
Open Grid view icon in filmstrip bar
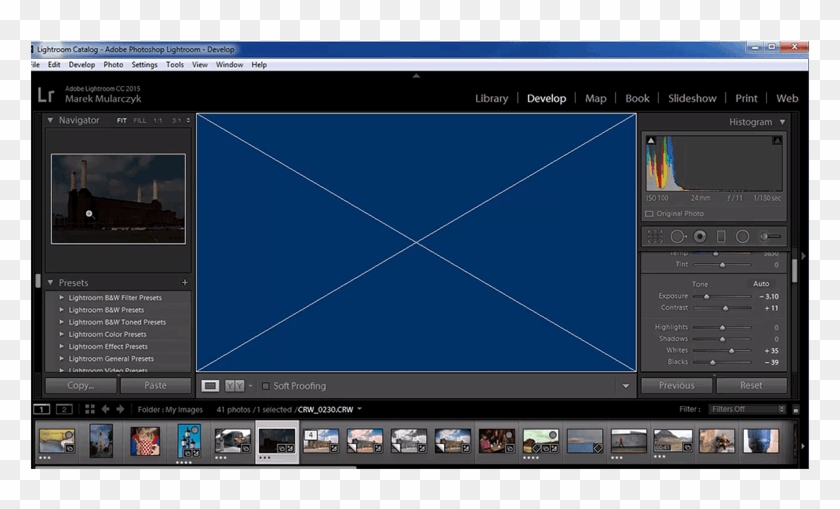pyautogui.click(x=89, y=409)
